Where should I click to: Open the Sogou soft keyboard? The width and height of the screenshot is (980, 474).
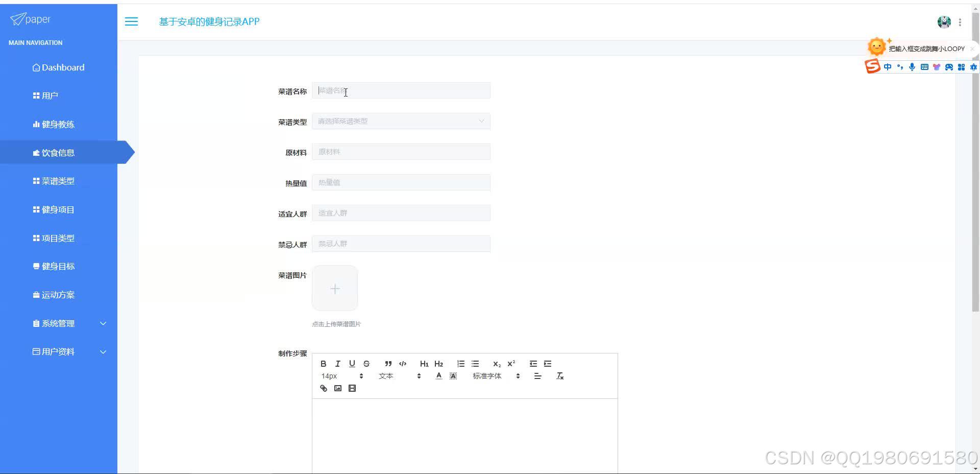(x=924, y=67)
